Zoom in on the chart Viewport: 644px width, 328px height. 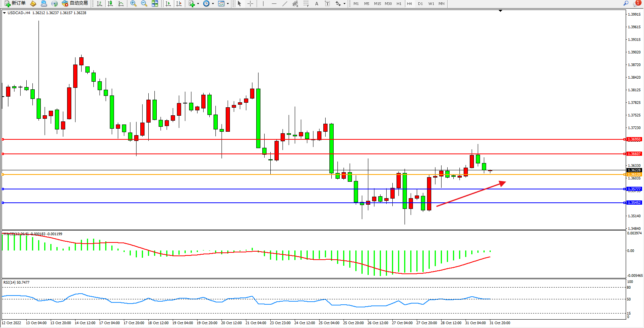click(133, 3)
